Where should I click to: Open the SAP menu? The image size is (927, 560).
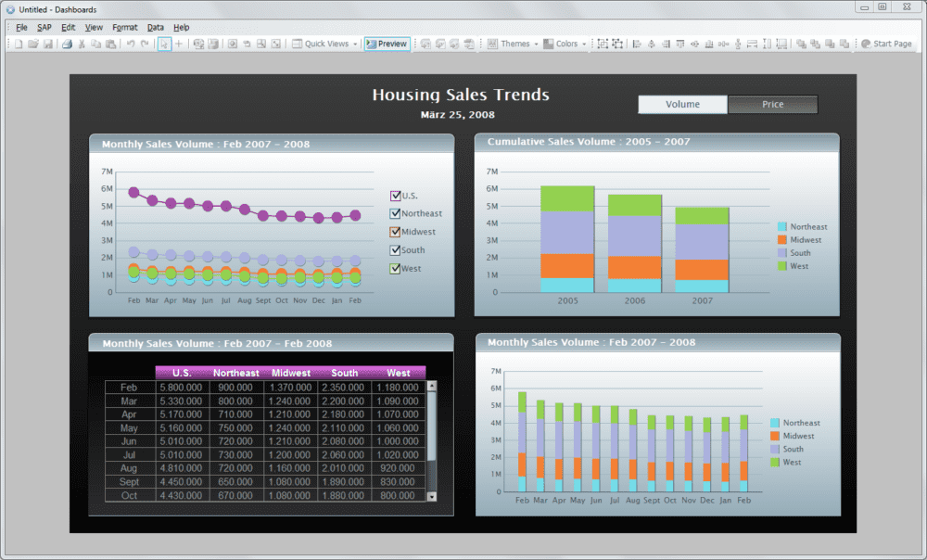click(44, 27)
